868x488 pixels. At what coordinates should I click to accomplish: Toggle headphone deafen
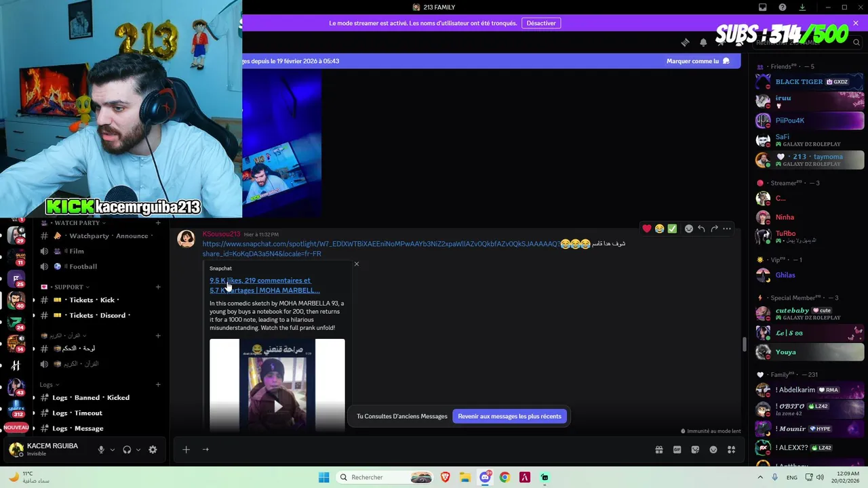[x=127, y=449]
